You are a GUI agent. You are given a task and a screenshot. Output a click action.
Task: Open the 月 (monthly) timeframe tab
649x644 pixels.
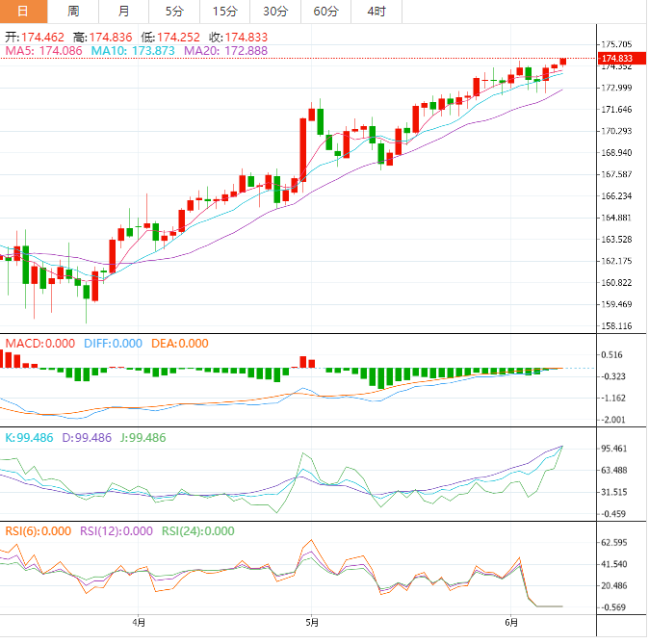click(x=123, y=12)
